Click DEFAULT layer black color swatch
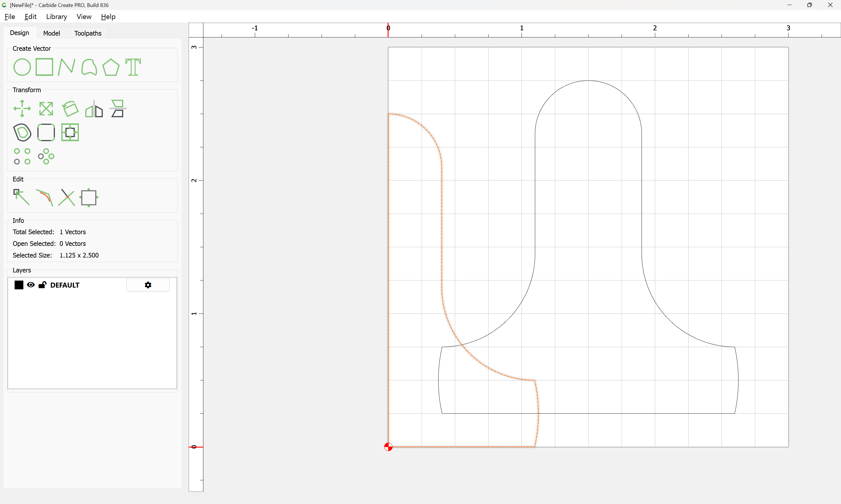 point(19,285)
